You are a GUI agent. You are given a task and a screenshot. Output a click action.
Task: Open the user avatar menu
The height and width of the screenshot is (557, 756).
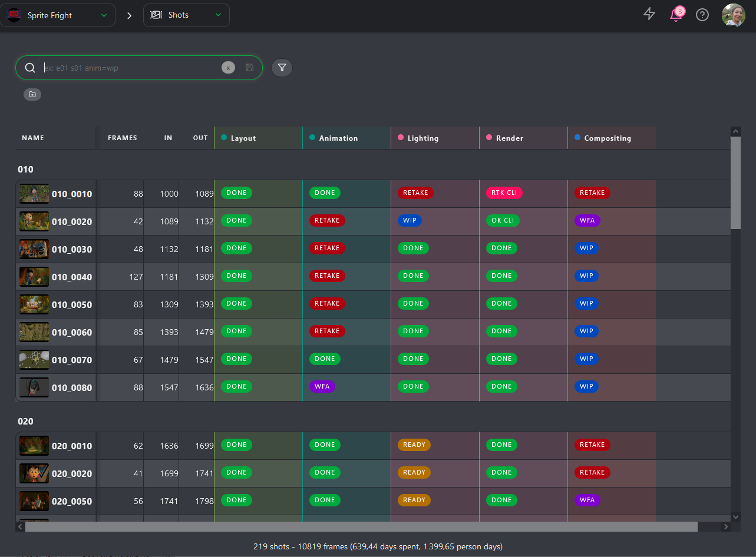coord(734,15)
